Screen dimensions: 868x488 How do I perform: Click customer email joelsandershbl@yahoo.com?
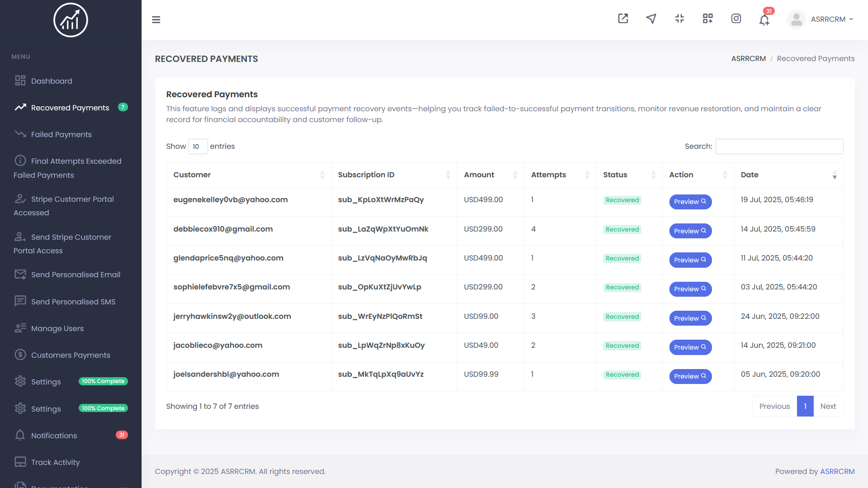click(226, 374)
